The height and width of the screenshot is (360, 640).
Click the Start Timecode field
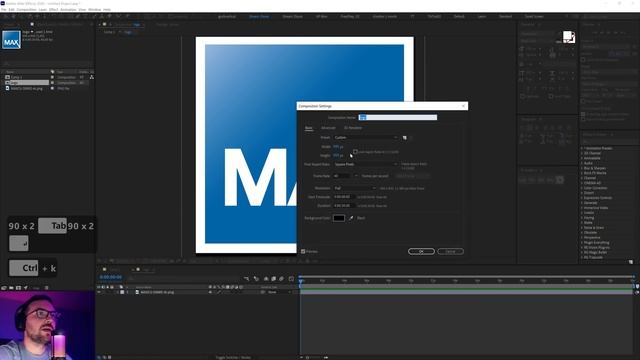click(344, 197)
